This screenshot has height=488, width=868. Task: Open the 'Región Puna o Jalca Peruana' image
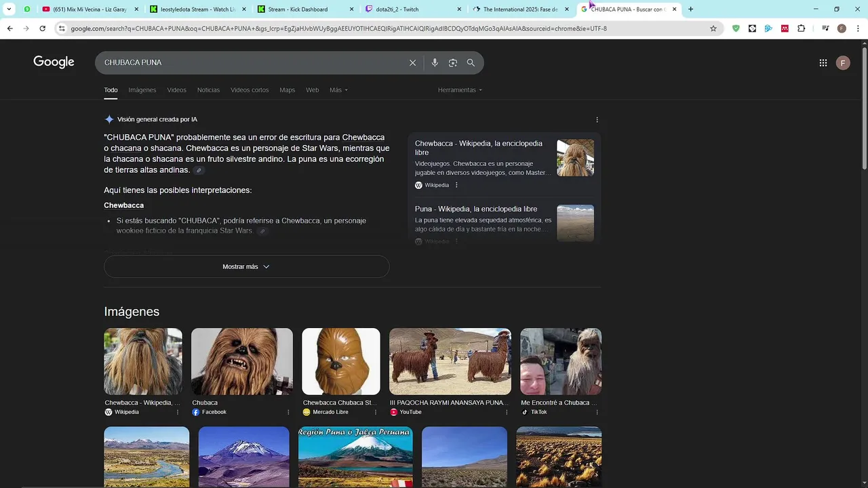click(x=355, y=457)
